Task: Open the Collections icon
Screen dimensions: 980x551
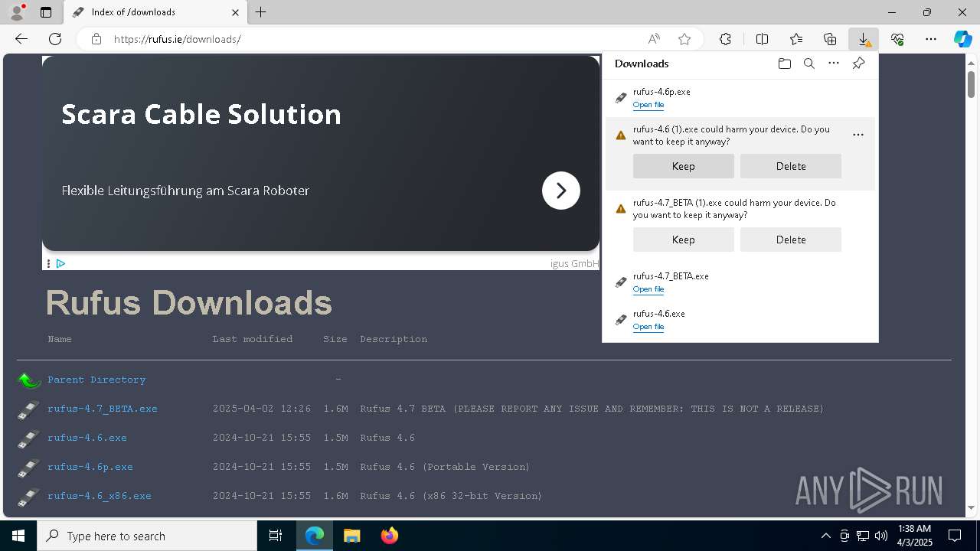Action: pyautogui.click(x=830, y=39)
